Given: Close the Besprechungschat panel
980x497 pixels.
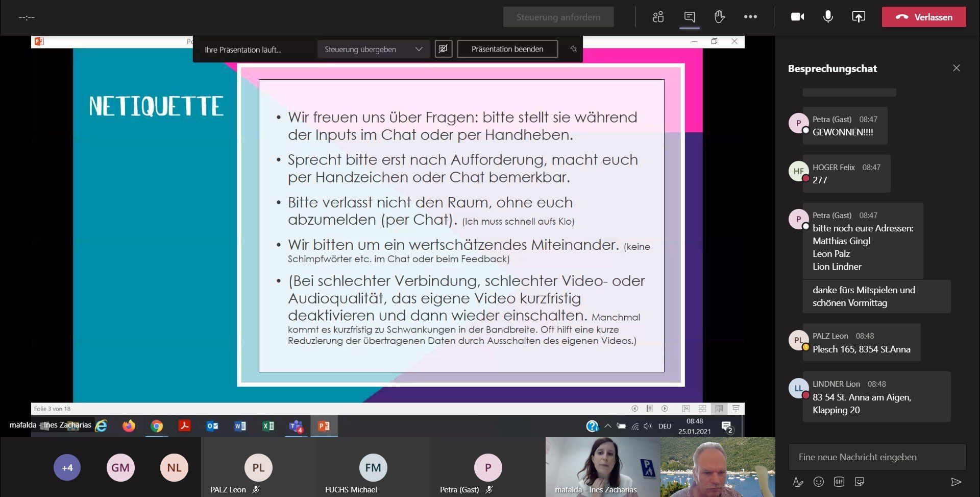Looking at the screenshot, I should [x=957, y=68].
